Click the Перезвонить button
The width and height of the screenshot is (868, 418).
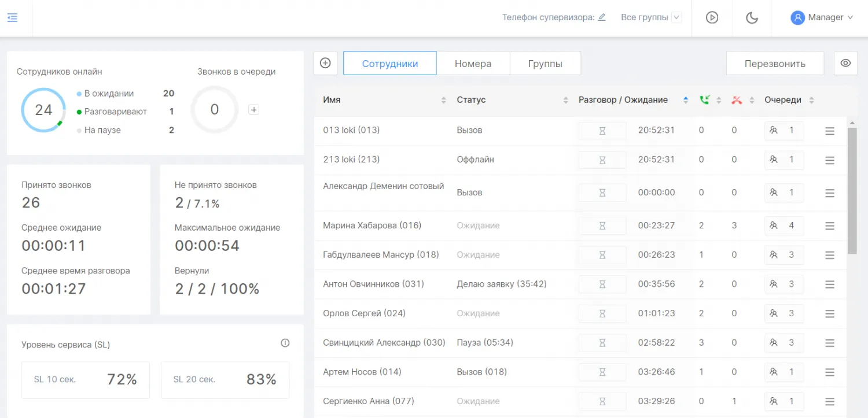click(775, 63)
